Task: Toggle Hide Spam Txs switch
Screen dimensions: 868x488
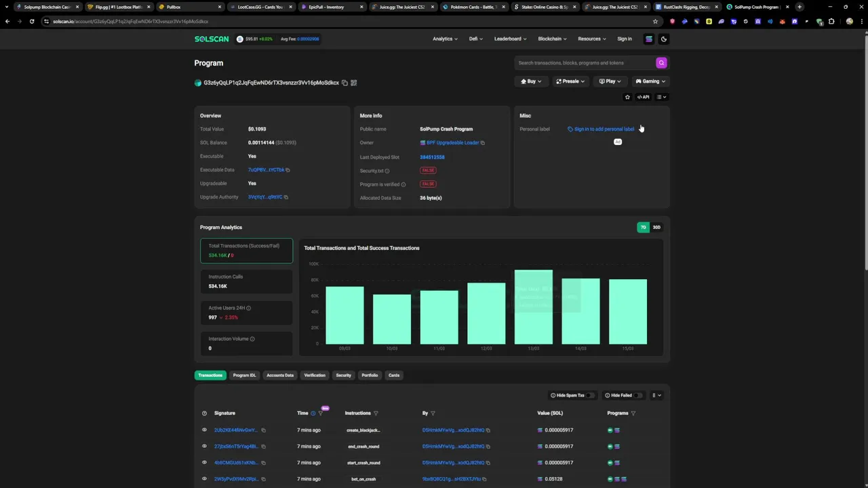Action: click(590, 395)
